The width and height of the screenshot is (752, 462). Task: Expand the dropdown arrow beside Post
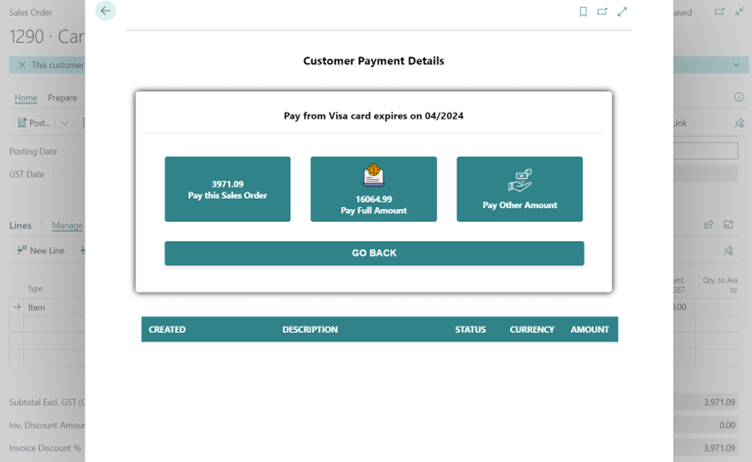[x=65, y=123]
